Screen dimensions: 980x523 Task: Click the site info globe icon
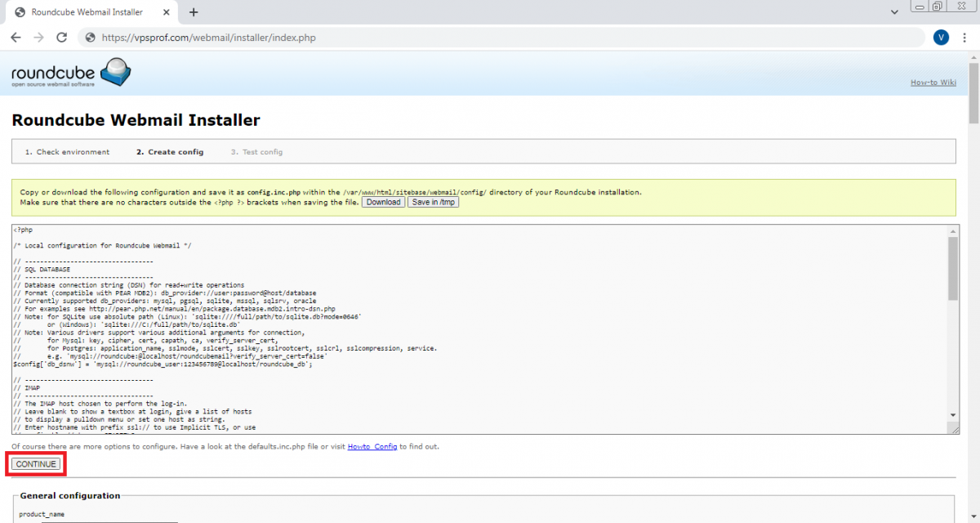tap(90, 38)
